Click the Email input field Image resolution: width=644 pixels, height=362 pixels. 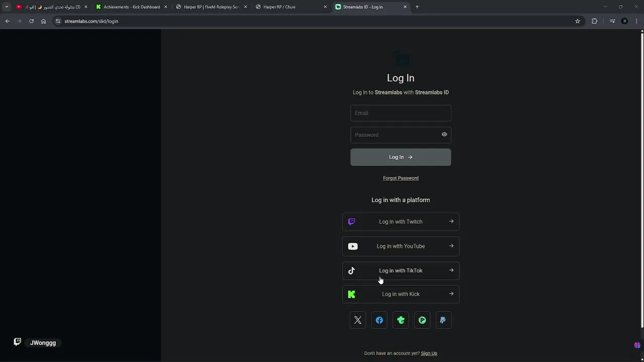(x=400, y=113)
